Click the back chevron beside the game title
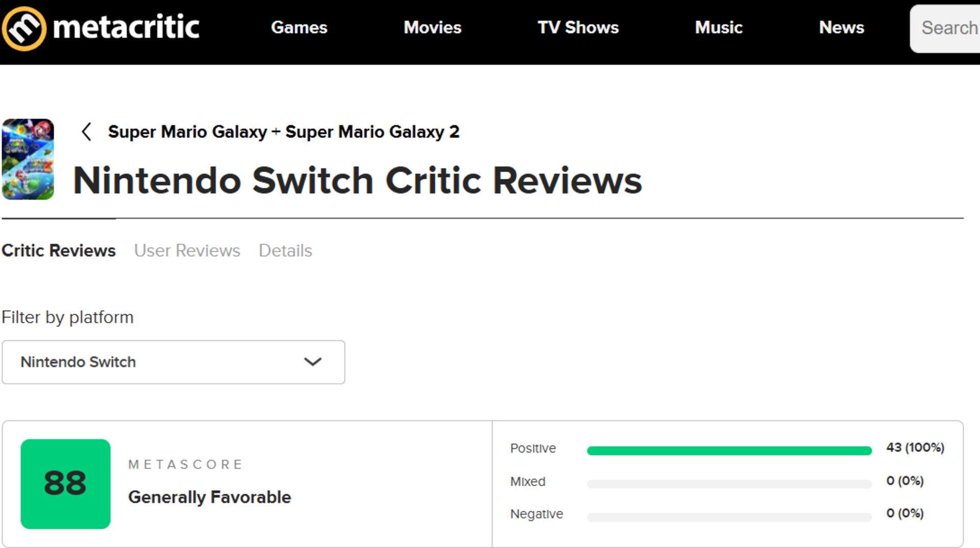 tap(87, 132)
